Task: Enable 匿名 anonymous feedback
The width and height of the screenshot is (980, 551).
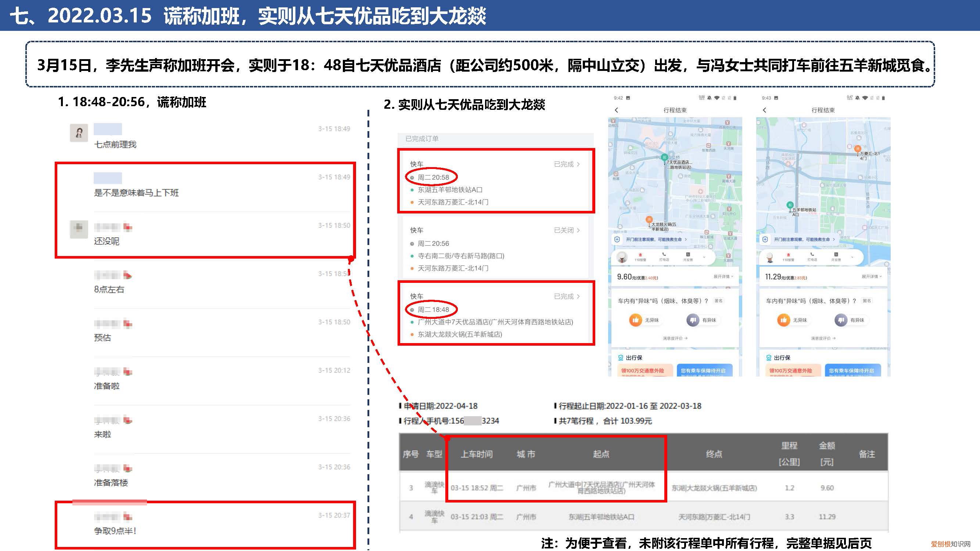Action: [x=719, y=301]
